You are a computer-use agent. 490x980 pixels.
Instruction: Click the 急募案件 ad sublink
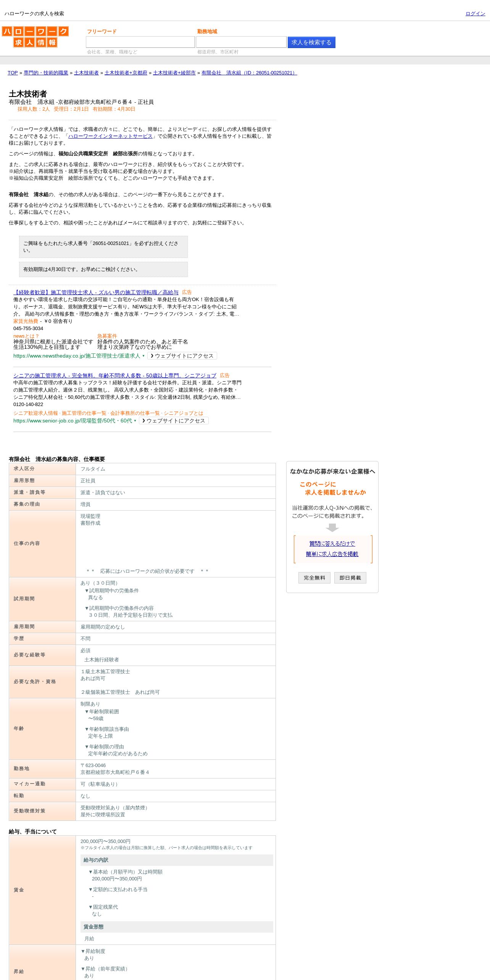click(x=107, y=336)
